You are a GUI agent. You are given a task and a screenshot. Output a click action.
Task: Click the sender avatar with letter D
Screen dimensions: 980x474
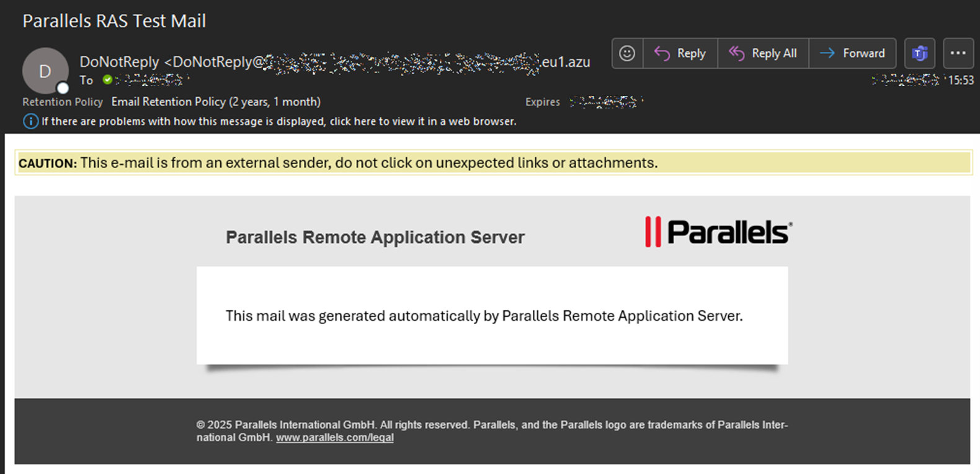45,71
